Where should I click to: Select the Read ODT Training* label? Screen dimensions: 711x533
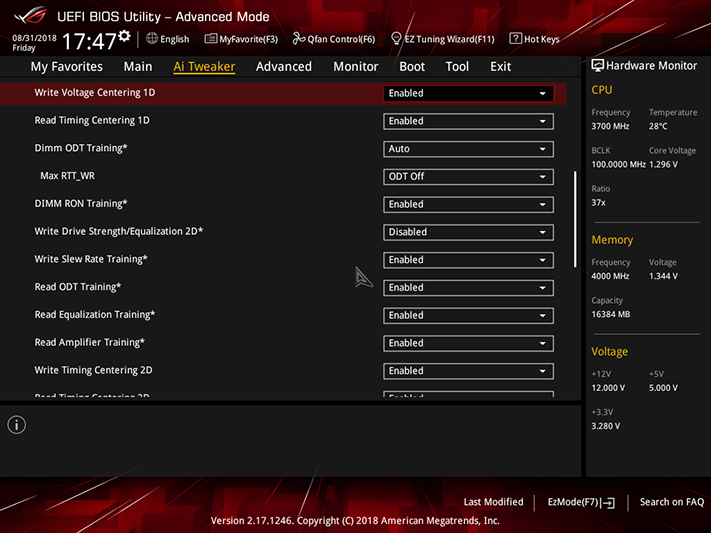(x=78, y=287)
